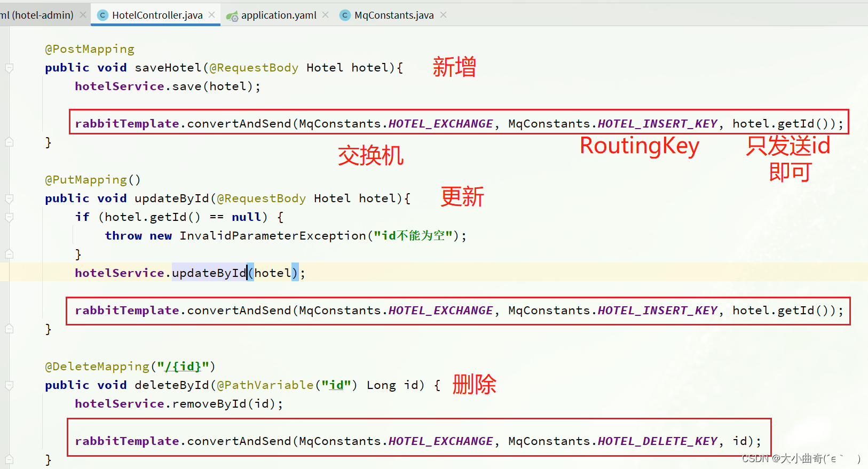Click hotelService.removeById(id) call

coord(179,404)
